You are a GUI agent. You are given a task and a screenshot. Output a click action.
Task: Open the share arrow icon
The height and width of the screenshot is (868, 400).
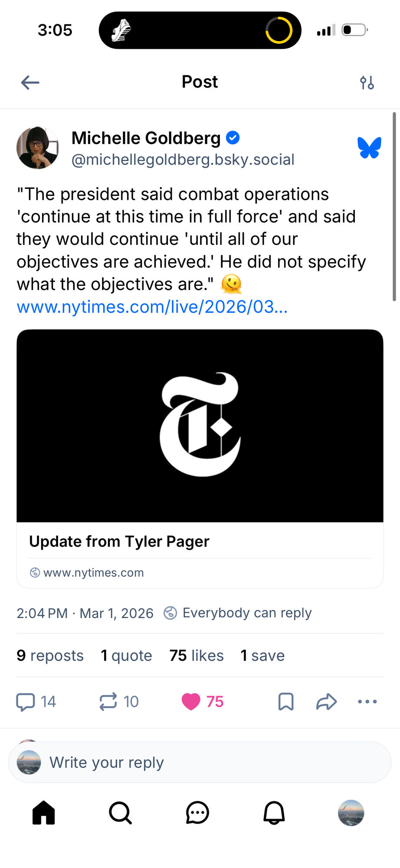click(x=327, y=702)
